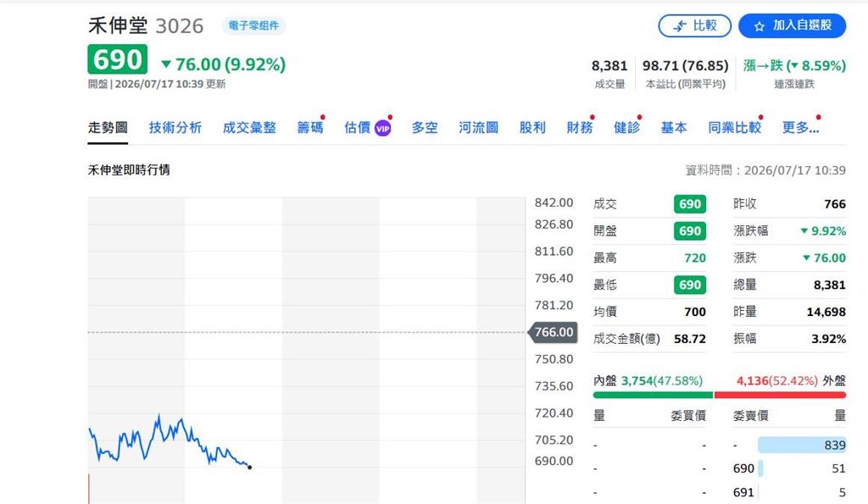Click the large green 690 price badge
868x504 pixels.
point(117,59)
